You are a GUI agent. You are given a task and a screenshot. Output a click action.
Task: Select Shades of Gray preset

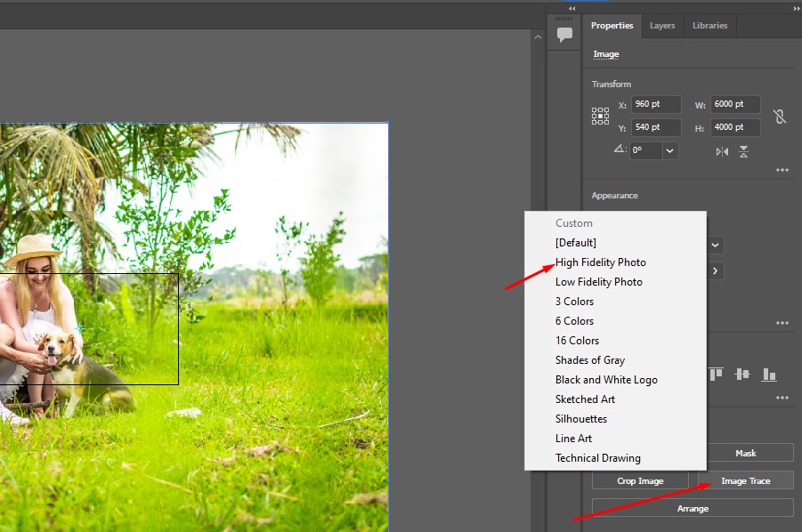pyautogui.click(x=590, y=359)
